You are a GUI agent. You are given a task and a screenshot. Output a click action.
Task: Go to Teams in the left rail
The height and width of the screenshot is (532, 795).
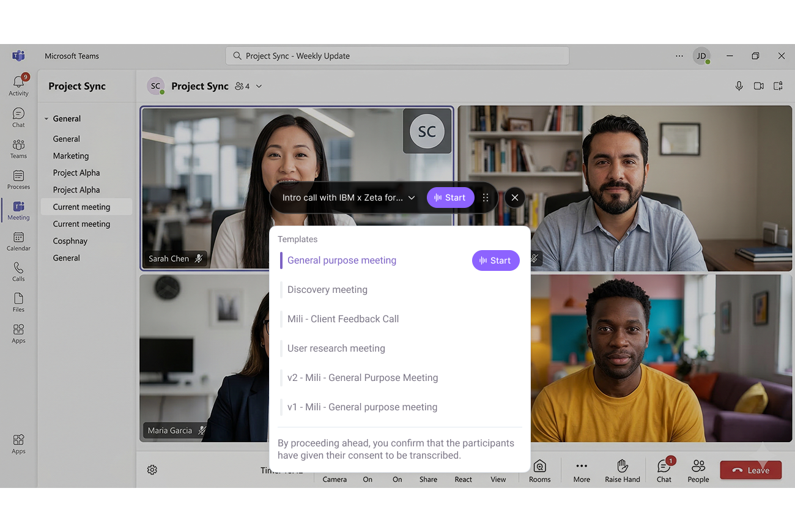pos(18,149)
